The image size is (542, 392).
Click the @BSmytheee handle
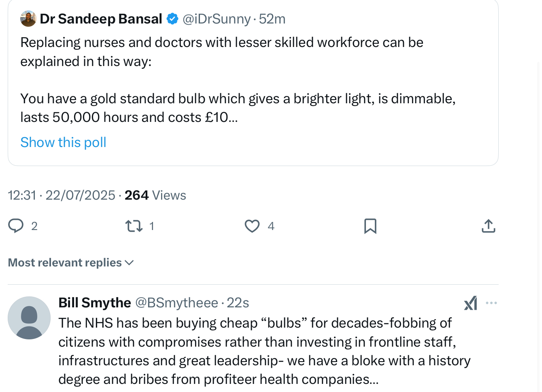[176, 303]
